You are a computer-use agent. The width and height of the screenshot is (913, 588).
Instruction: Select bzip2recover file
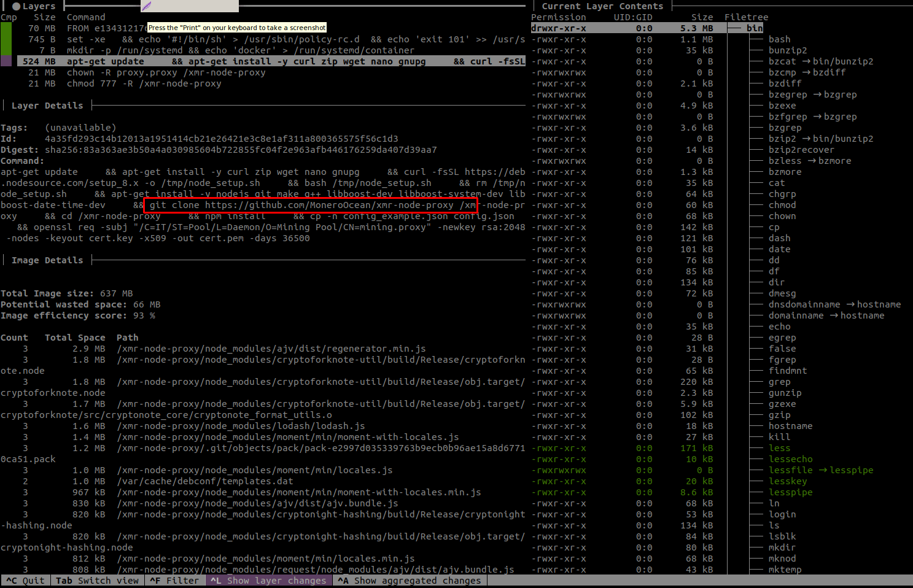801,150
